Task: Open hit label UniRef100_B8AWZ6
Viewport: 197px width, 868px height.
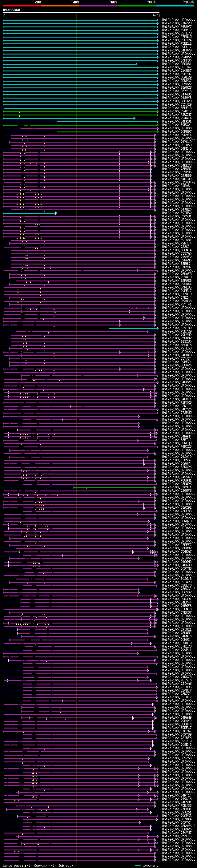Action: point(177,88)
